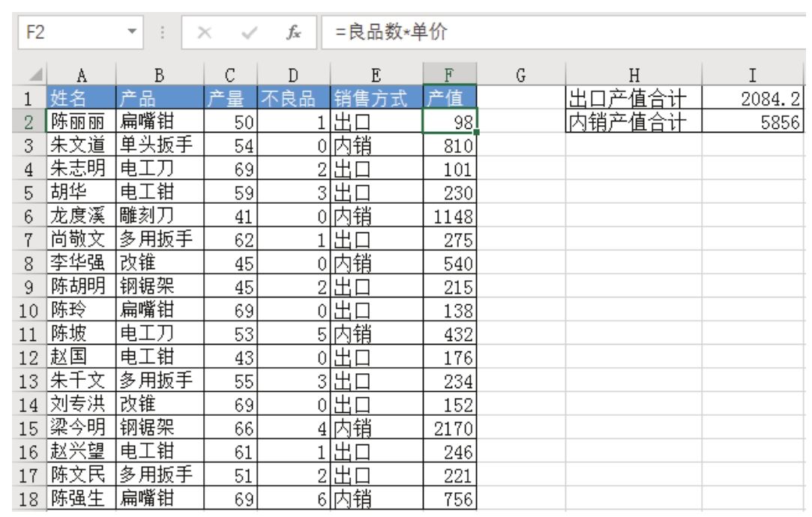Select column A header
This screenshot has width=812, height=517.
(81, 75)
